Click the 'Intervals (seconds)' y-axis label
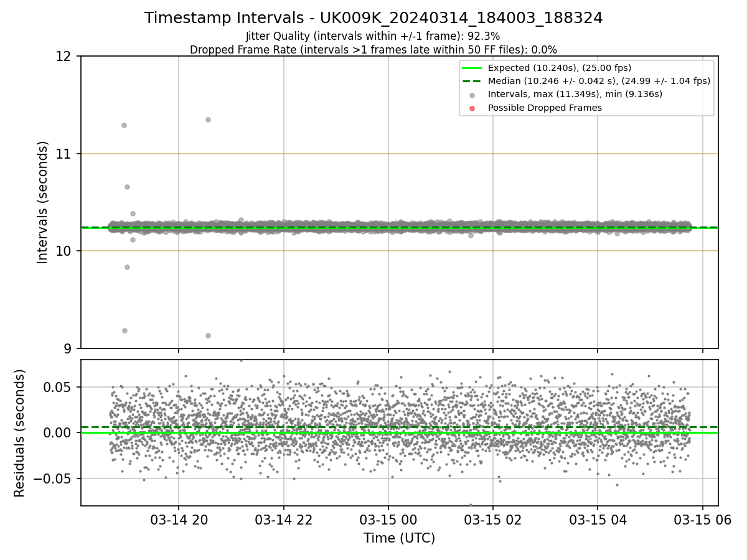The height and width of the screenshot is (560, 747). click(x=43, y=202)
